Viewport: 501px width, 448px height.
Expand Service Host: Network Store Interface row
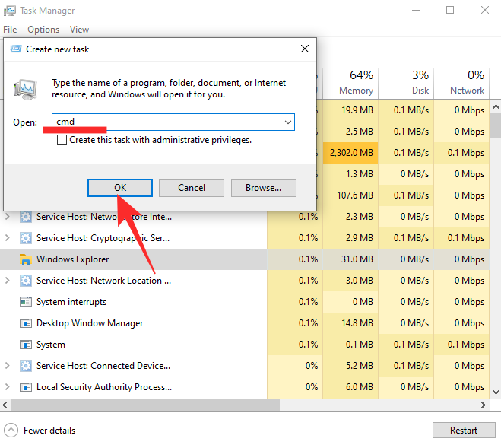[x=8, y=217]
